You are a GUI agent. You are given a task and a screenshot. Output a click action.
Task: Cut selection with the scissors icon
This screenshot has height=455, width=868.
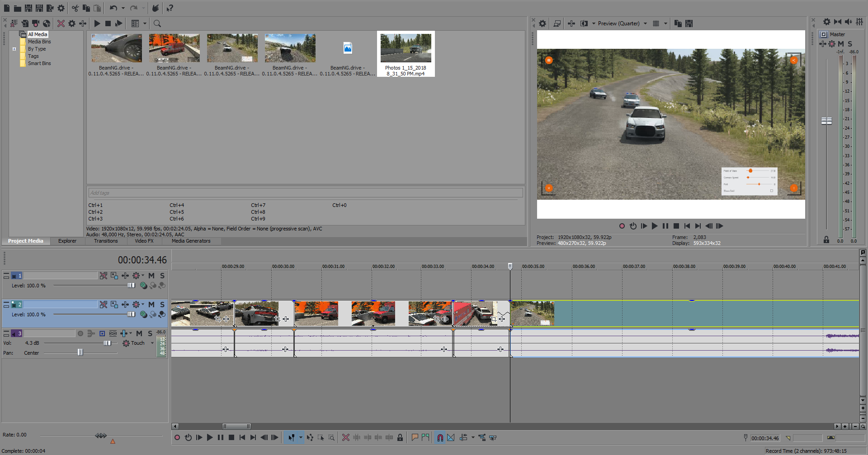[75, 8]
